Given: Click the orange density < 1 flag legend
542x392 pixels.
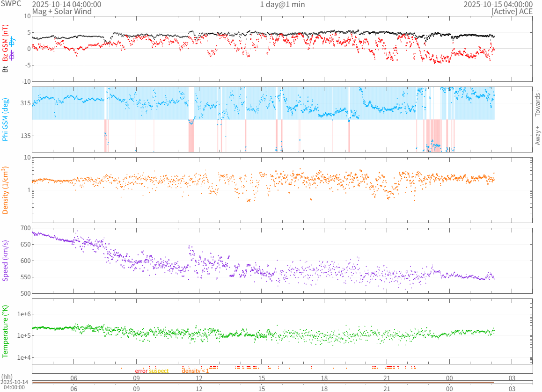Looking at the screenshot, I should (195, 371).
